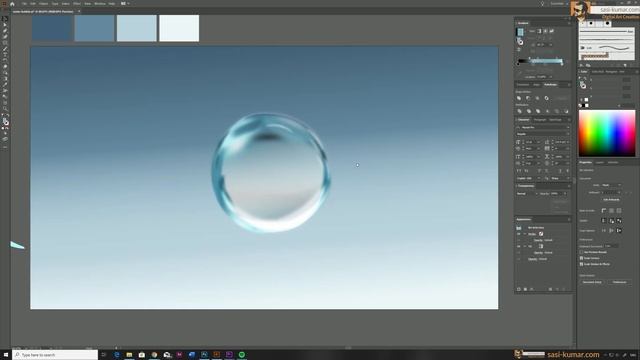Click the darkest blue swatch above artboard
Image resolution: width=640 pixels, height=360 pixels.
[x=52, y=28]
